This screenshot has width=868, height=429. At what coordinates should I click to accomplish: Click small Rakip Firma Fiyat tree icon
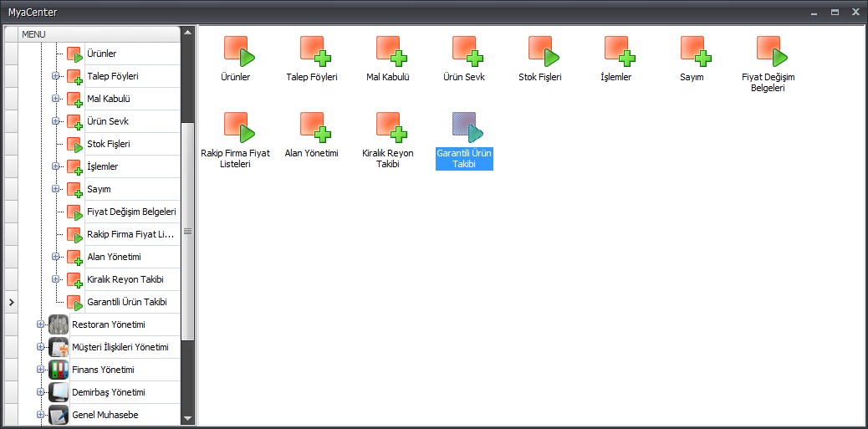(74, 235)
